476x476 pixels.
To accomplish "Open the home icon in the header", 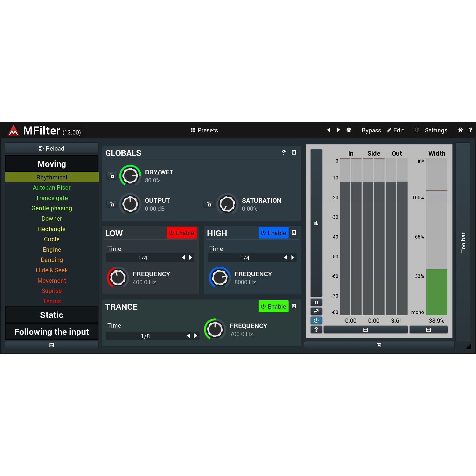I will point(460,130).
